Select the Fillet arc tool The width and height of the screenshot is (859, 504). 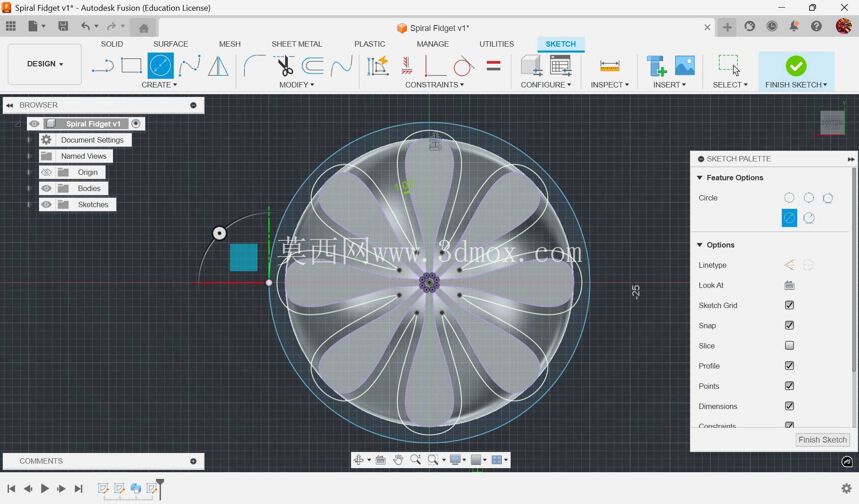(255, 66)
